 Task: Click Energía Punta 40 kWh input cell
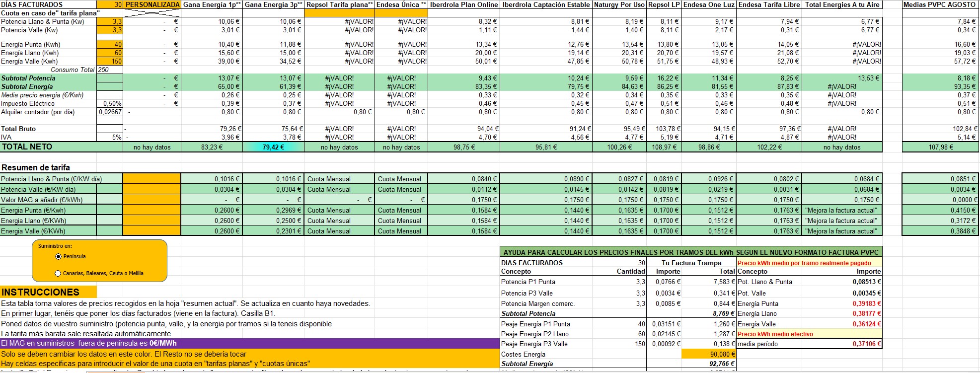[x=110, y=44]
